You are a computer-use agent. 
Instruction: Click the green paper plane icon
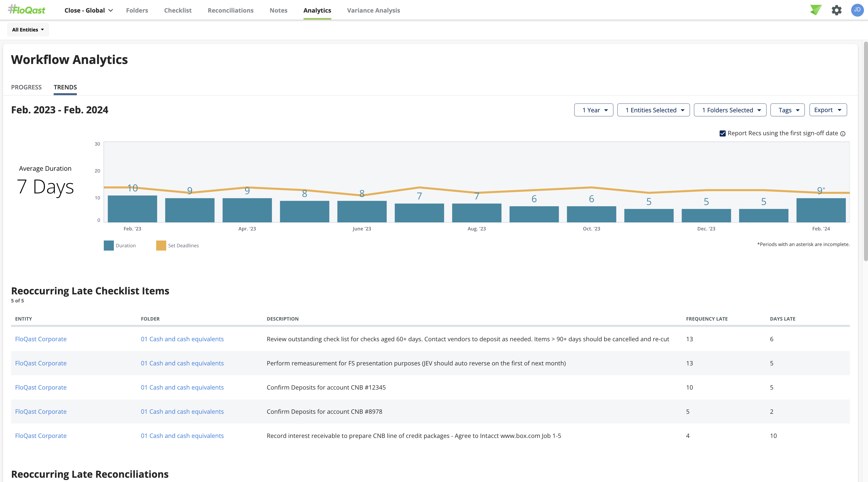pyautogui.click(x=816, y=10)
